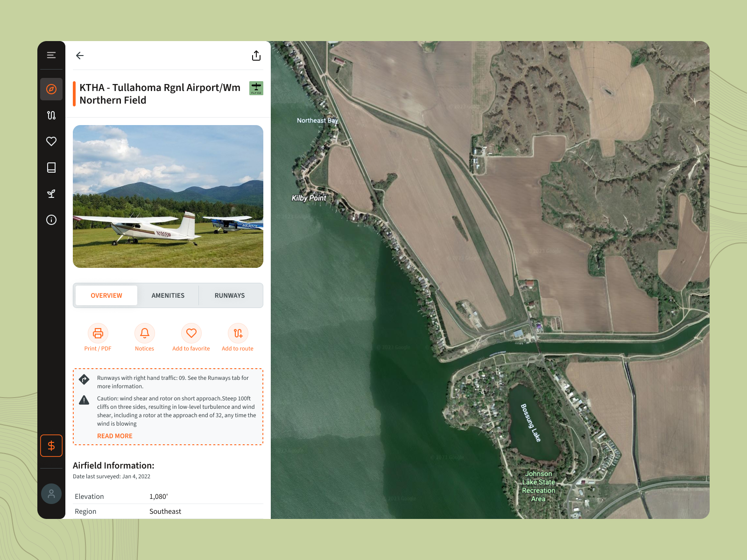Viewport: 747px width, 560px height.
Task: Open the routes icon in the sidebar
Action: pyautogui.click(x=51, y=115)
